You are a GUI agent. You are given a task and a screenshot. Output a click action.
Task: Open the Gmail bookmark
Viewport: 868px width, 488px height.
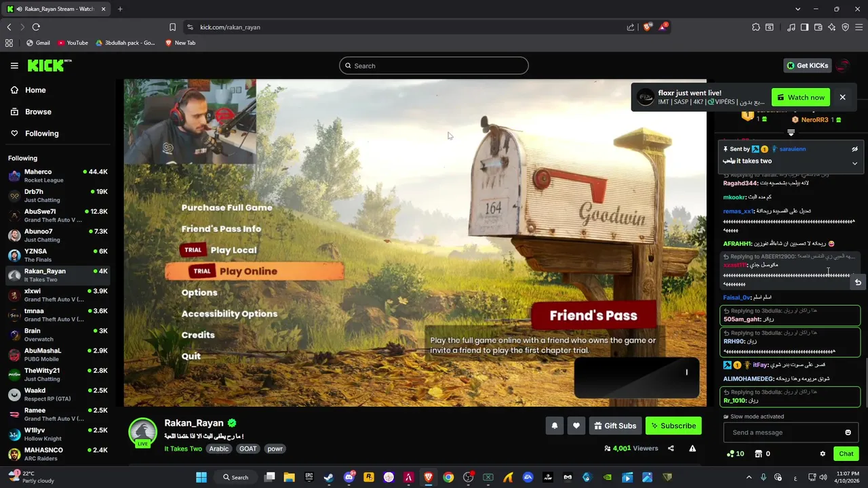[38, 43]
